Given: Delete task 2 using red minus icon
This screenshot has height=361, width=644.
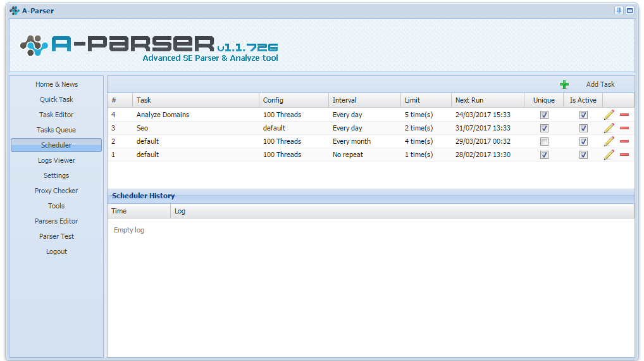Looking at the screenshot, I should pyautogui.click(x=624, y=141).
